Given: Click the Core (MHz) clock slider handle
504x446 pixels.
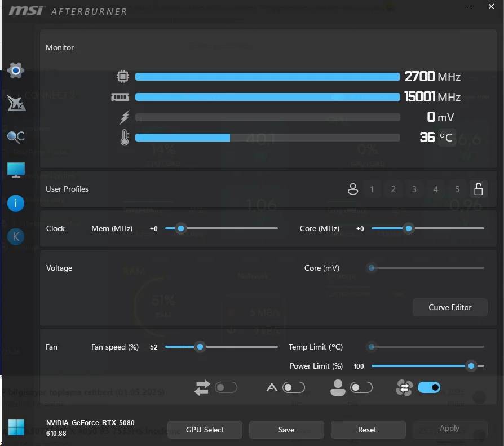Looking at the screenshot, I should (409, 228).
